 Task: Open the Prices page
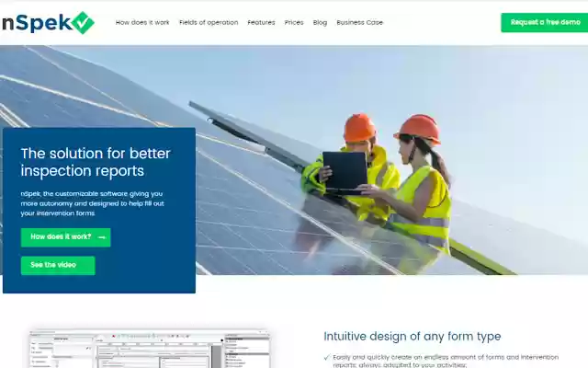[294, 22]
